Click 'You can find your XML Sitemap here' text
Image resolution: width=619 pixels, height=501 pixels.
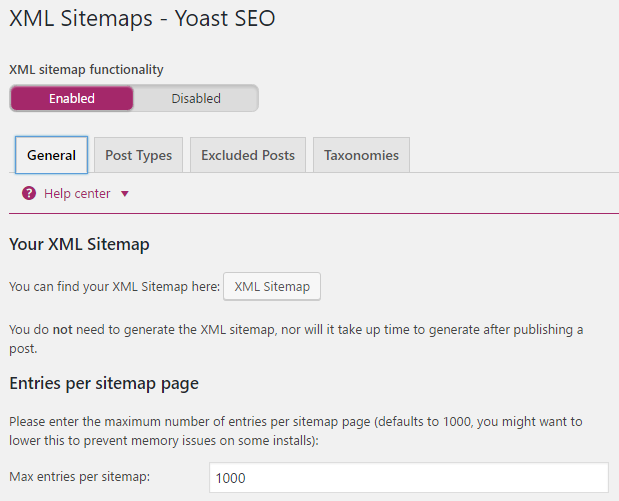pyautogui.click(x=113, y=287)
